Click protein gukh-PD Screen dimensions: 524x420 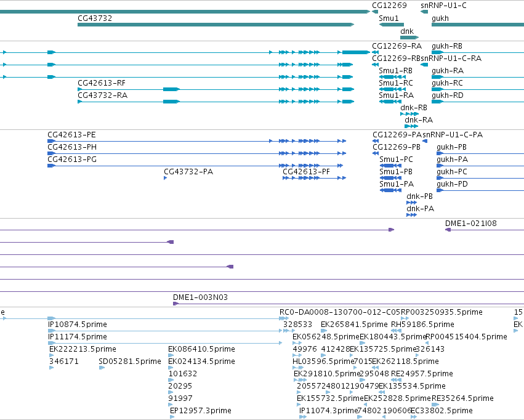pyautogui.click(x=480, y=190)
